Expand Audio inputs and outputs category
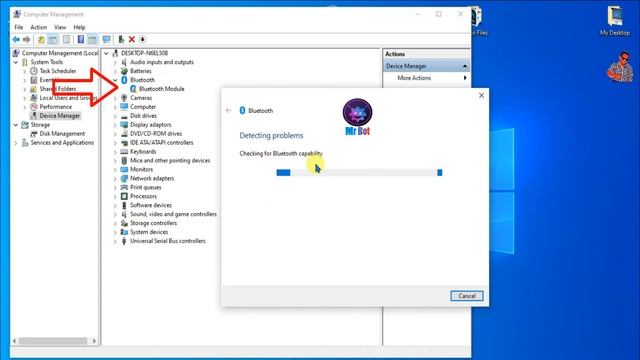 (115, 62)
